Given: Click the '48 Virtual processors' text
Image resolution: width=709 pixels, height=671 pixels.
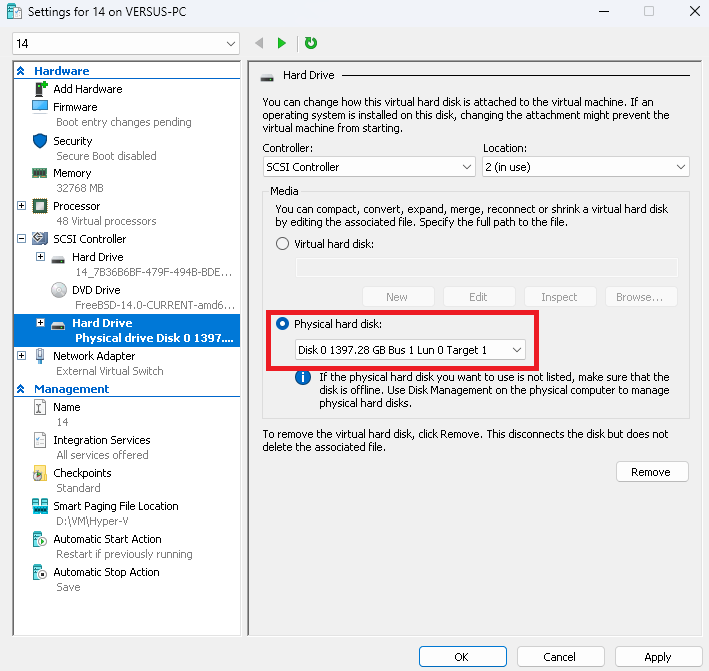Looking at the screenshot, I should point(106,221).
